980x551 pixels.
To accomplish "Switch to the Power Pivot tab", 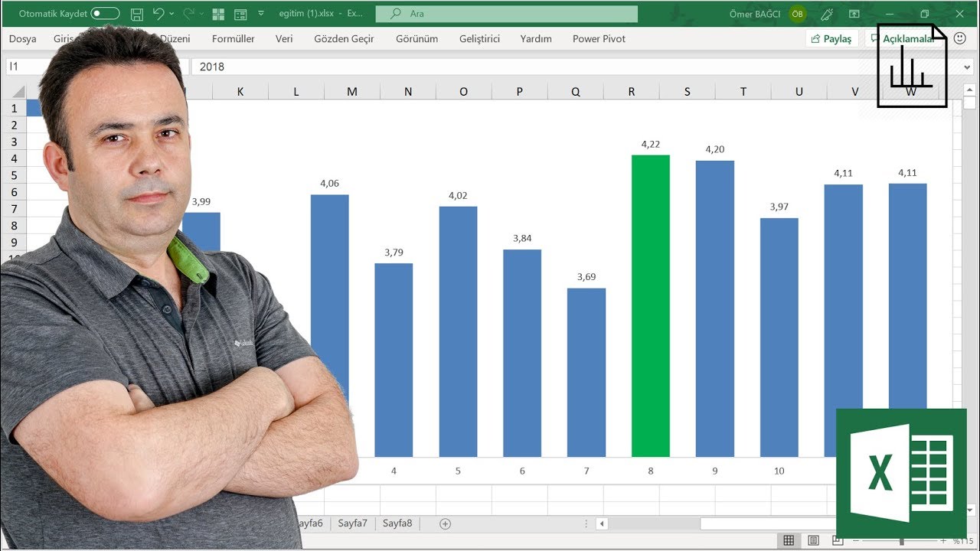I will point(599,39).
